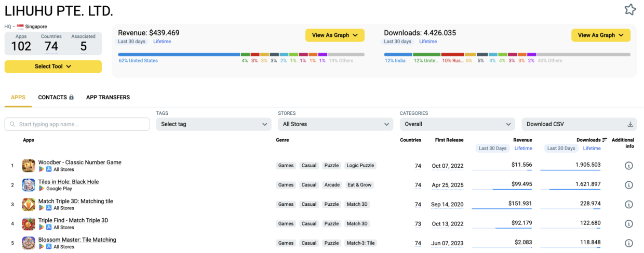Open the All Stores dropdown
Screen dimensions: 644x253
(x=335, y=124)
